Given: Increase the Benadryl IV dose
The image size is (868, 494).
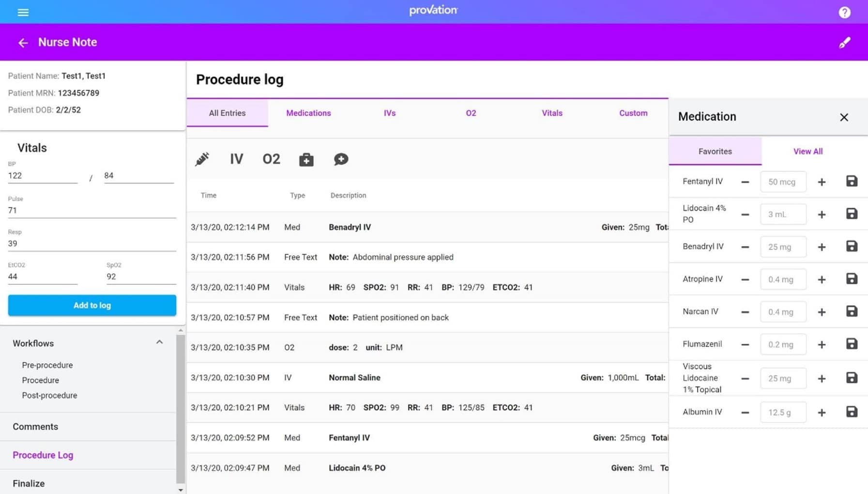Looking at the screenshot, I should tap(822, 247).
